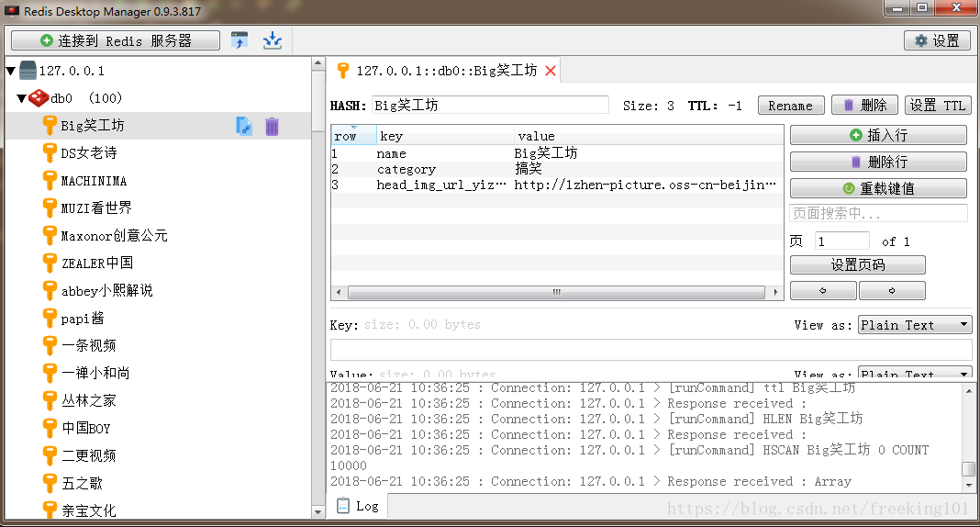
Task: Select the abbey小熙解说 key
Action: [106, 291]
